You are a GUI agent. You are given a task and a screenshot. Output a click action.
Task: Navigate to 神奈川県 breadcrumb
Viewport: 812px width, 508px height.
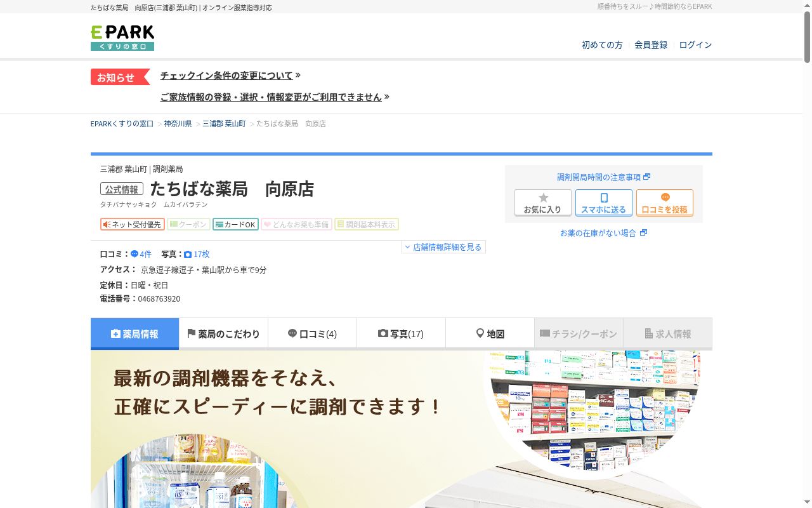click(x=178, y=124)
